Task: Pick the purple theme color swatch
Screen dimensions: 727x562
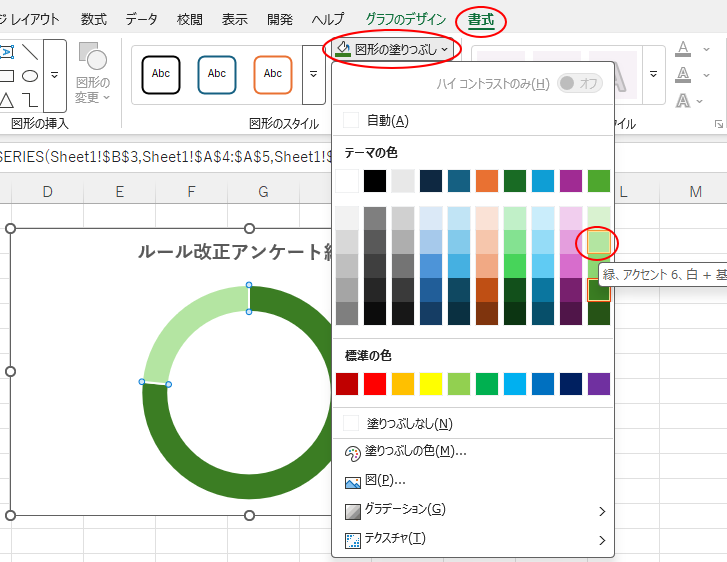Action: tap(571, 181)
